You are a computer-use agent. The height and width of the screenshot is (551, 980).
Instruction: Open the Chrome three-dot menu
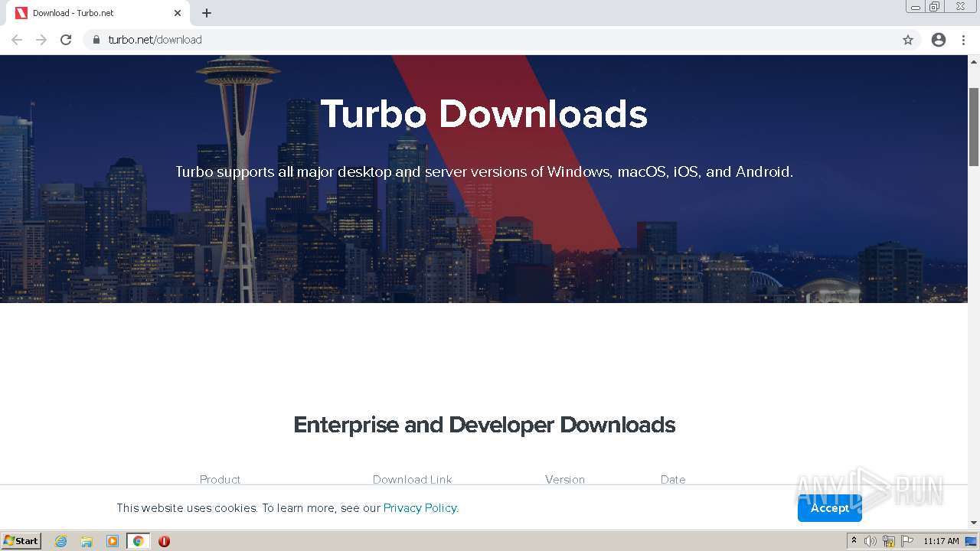pyautogui.click(x=964, y=40)
